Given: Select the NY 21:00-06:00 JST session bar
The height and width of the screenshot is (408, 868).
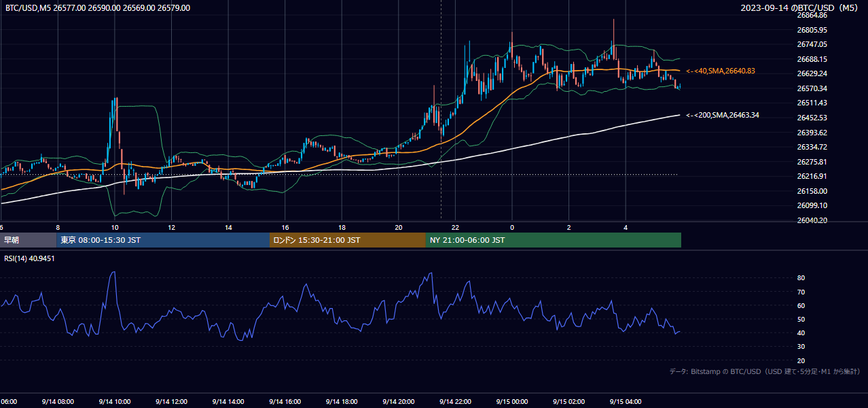Looking at the screenshot, I should [x=554, y=240].
